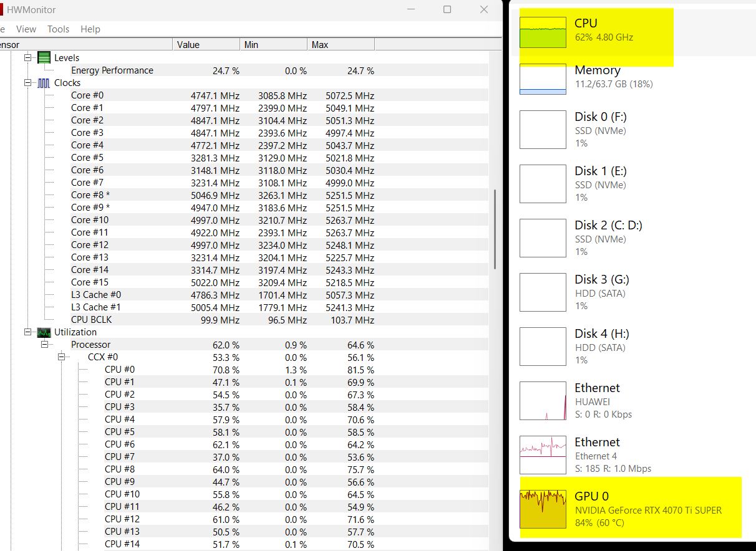Select the CPU usage graph thumbnail
Screen dimensions: 756x551
tap(543, 33)
